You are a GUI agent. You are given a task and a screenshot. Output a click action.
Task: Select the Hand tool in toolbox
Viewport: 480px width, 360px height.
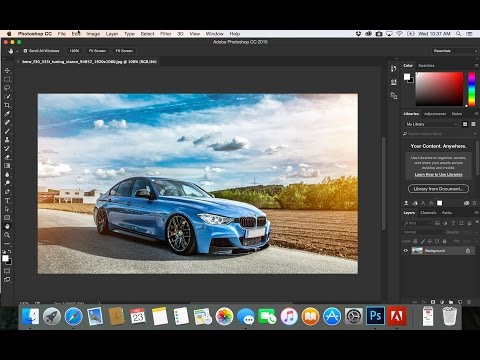7,227
